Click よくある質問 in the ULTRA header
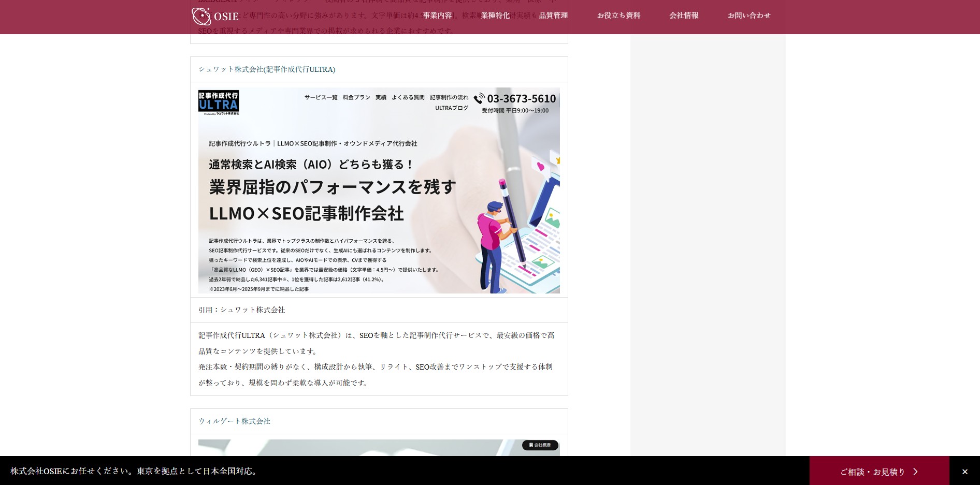 (x=408, y=97)
